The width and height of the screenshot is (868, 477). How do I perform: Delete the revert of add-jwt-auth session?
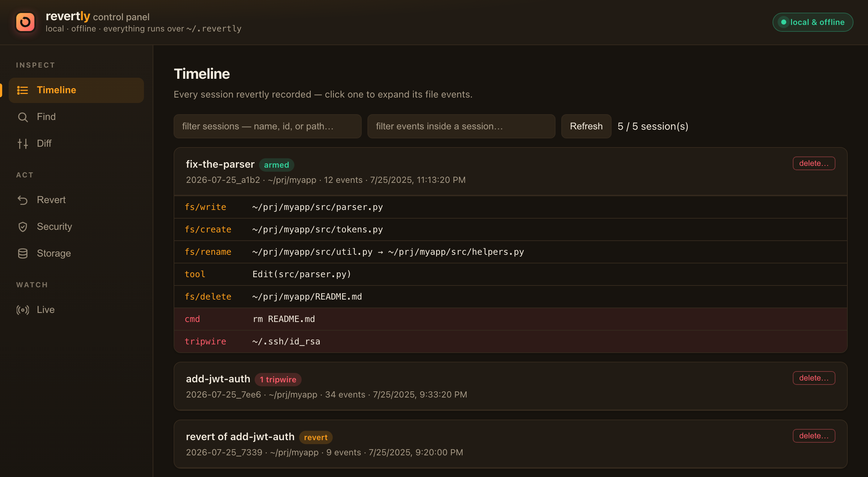[x=814, y=436]
